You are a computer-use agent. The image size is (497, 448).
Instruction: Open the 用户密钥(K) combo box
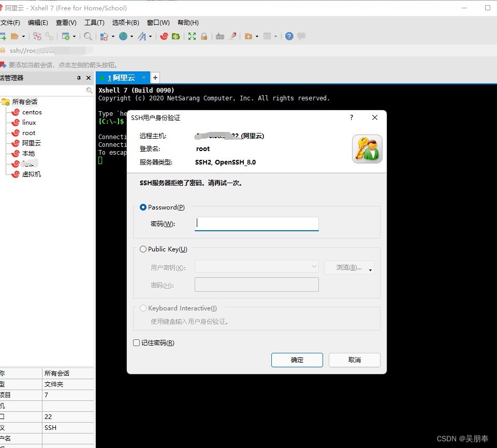coord(256,266)
